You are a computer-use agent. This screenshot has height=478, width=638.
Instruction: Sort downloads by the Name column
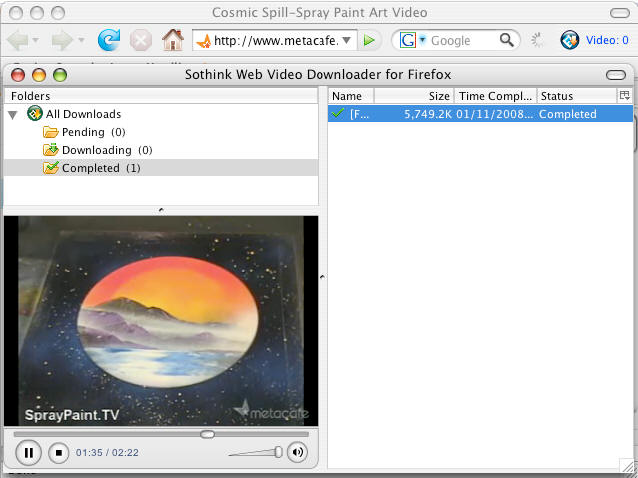coord(350,96)
